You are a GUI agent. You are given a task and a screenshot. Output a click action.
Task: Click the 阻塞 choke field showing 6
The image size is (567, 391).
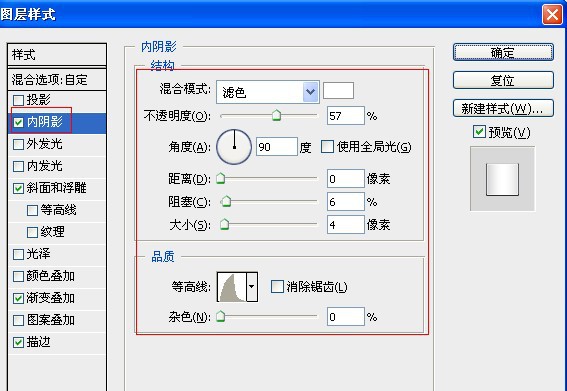(346, 202)
